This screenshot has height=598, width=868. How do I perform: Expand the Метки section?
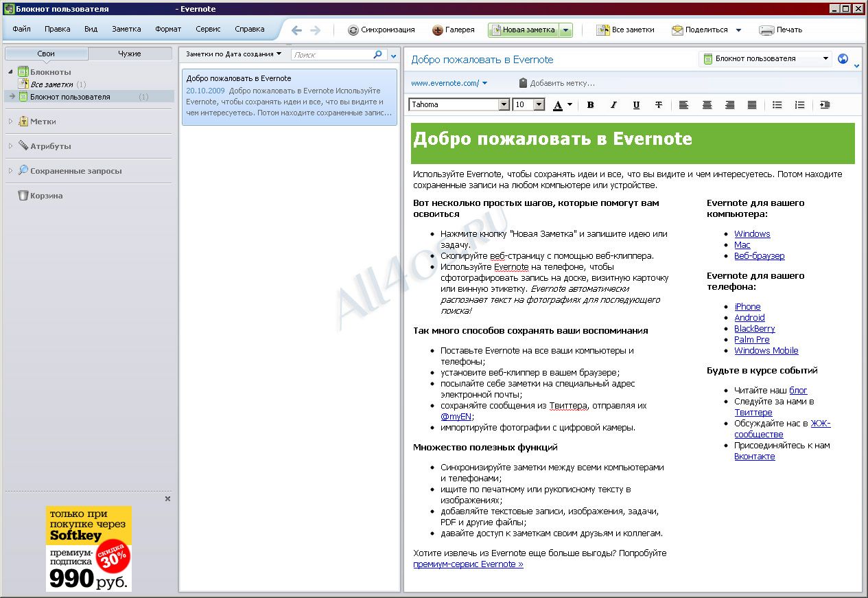(10, 122)
